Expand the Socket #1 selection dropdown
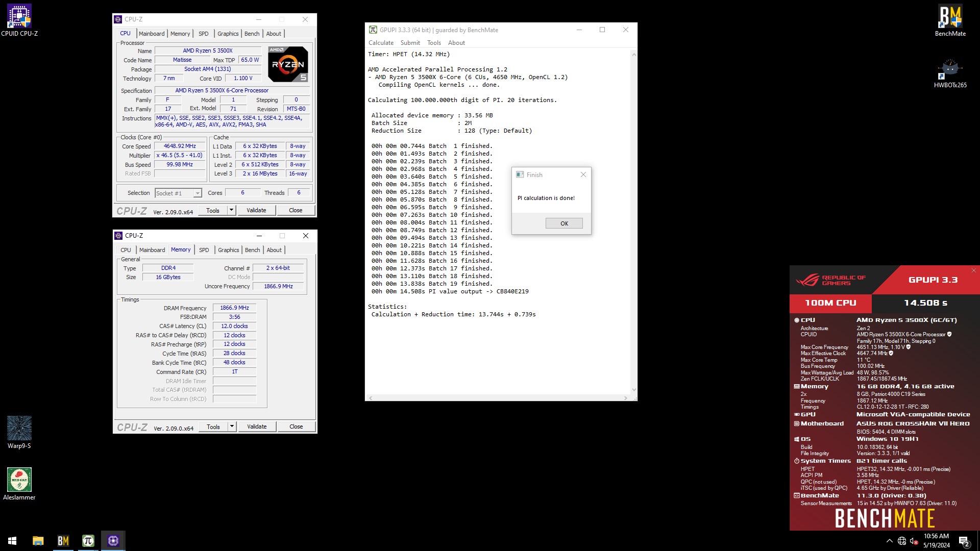The height and width of the screenshot is (551, 980). pos(197,193)
